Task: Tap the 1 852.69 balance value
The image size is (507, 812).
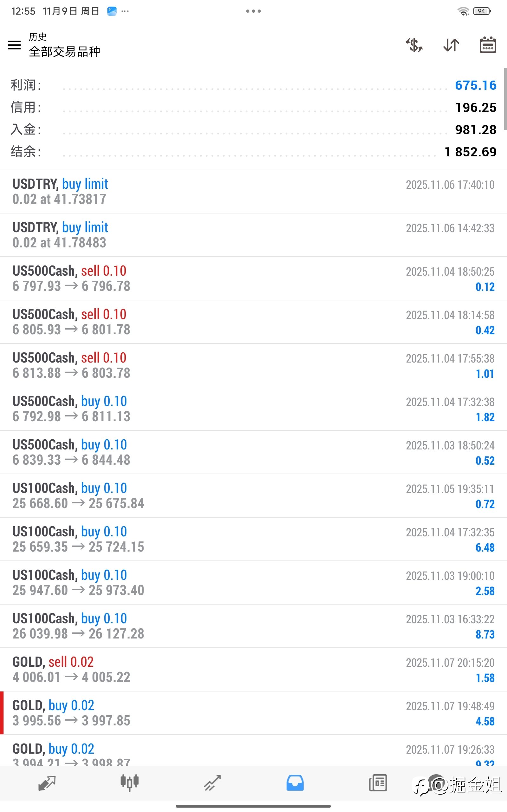Action: click(x=470, y=152)
